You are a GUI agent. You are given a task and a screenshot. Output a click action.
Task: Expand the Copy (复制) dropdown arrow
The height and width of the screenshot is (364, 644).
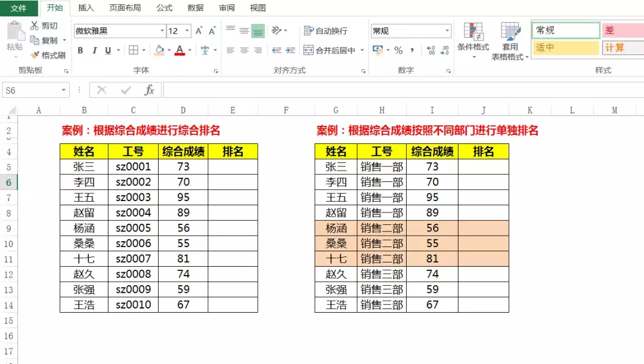click(x=64, y=40)
